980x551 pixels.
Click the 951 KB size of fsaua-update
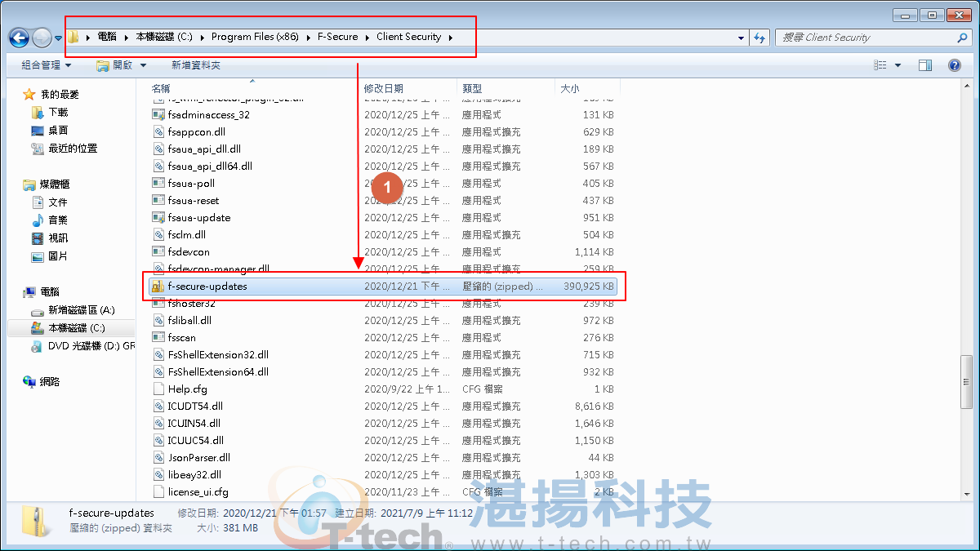click(x=598, y=218)
